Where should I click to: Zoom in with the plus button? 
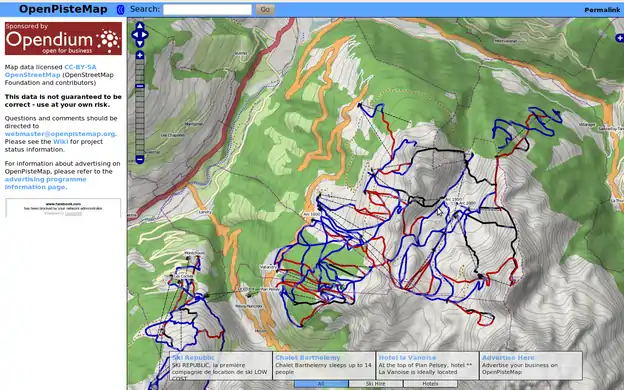(x=140, y=55)
